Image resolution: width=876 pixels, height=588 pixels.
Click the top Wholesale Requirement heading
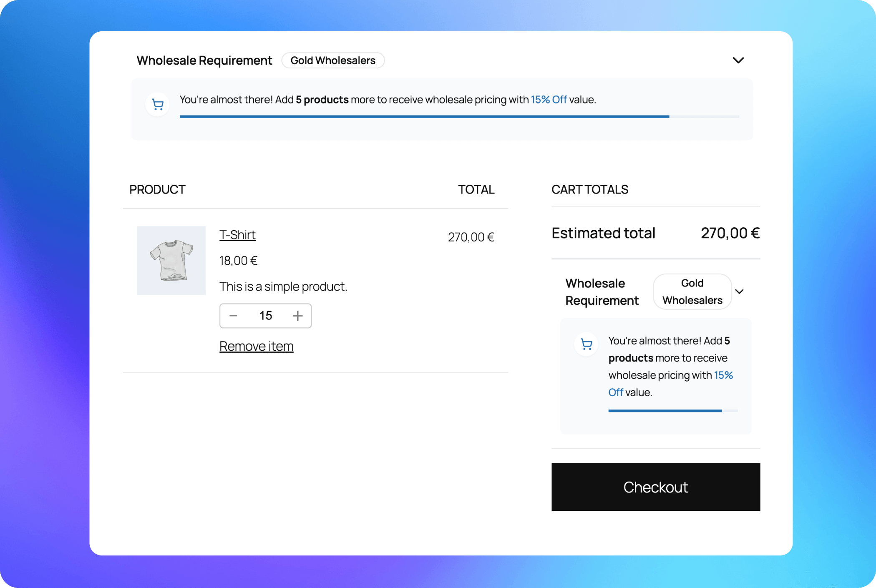[x=204, y=60]
